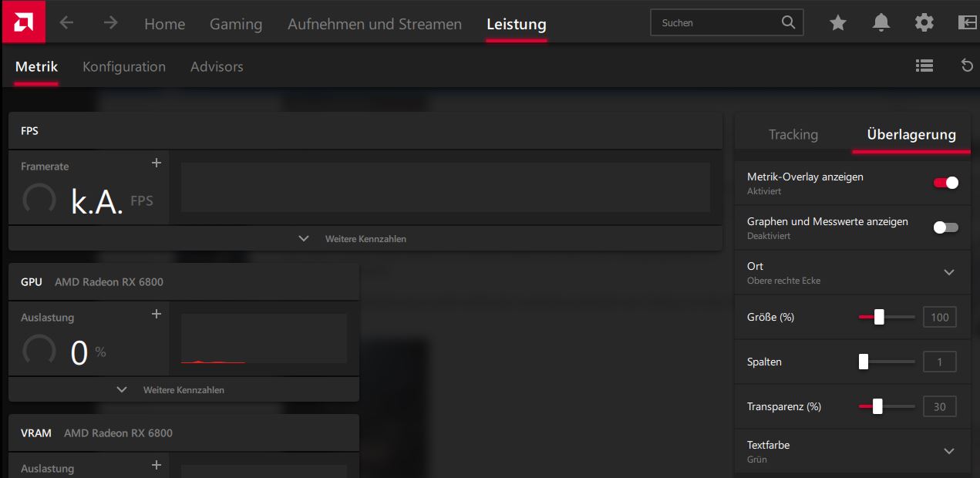Open favorites star icon
The height and width of the screenshot is (478, 980).
tap(838, 23)
